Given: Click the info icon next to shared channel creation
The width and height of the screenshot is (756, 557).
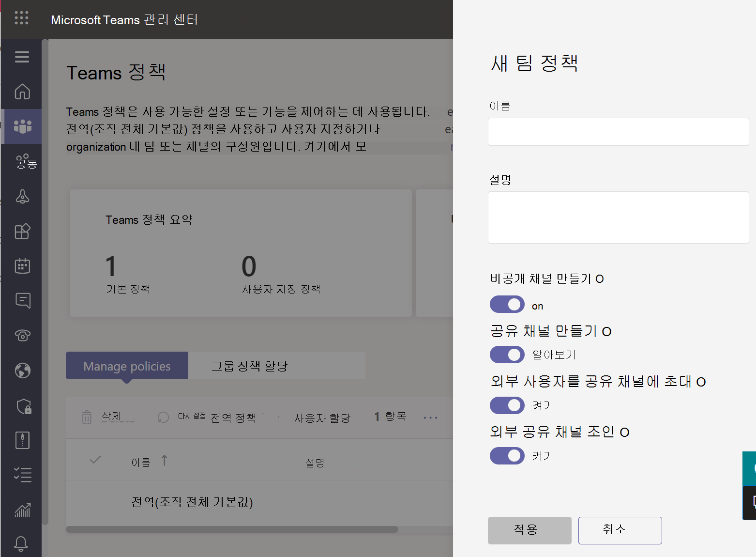Looking at the screenshot, I should [x=607, y=332].
